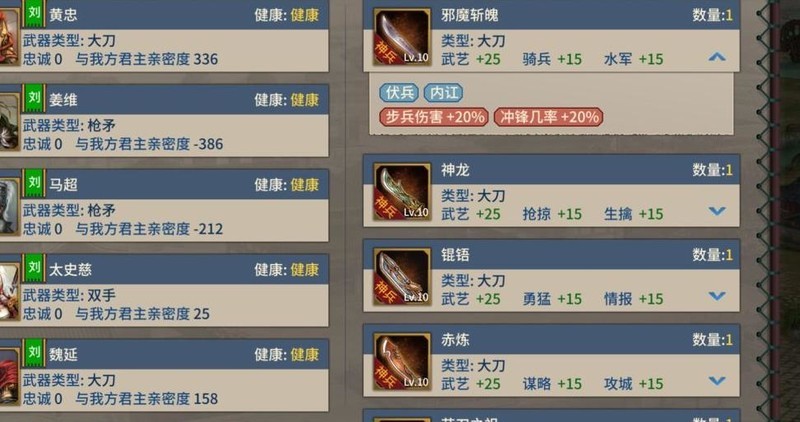Select the 赤炼 weapon icon
Viewport: 800px width, 422px height.
[x=402, y=362]
